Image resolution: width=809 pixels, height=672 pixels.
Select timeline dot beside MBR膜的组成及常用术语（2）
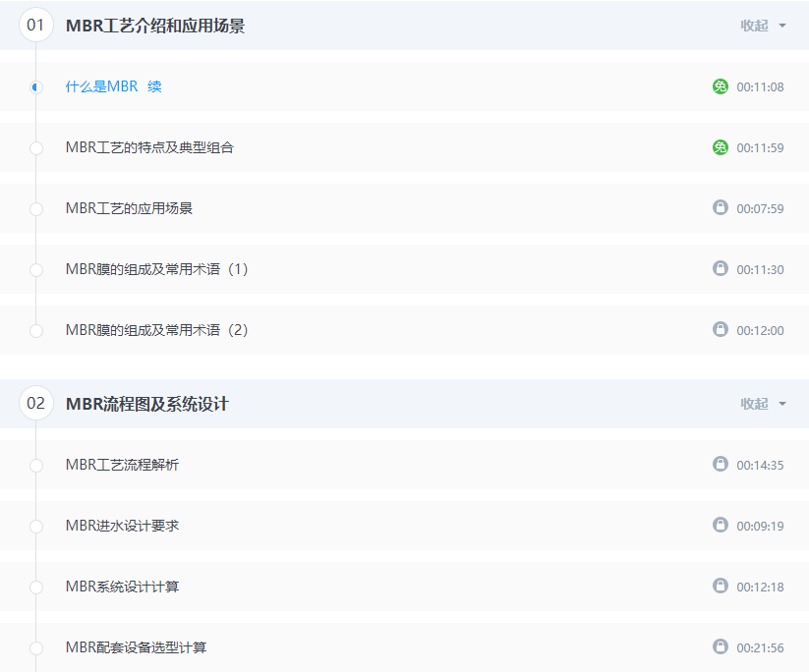click(36, 330)
